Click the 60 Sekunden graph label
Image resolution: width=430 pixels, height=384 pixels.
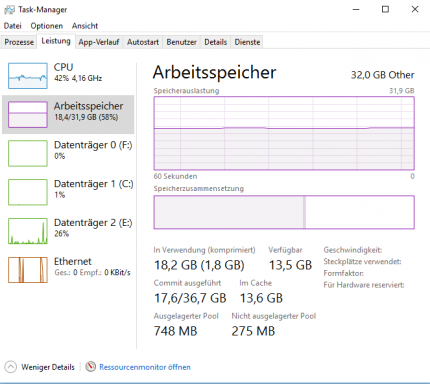point(175,176)
